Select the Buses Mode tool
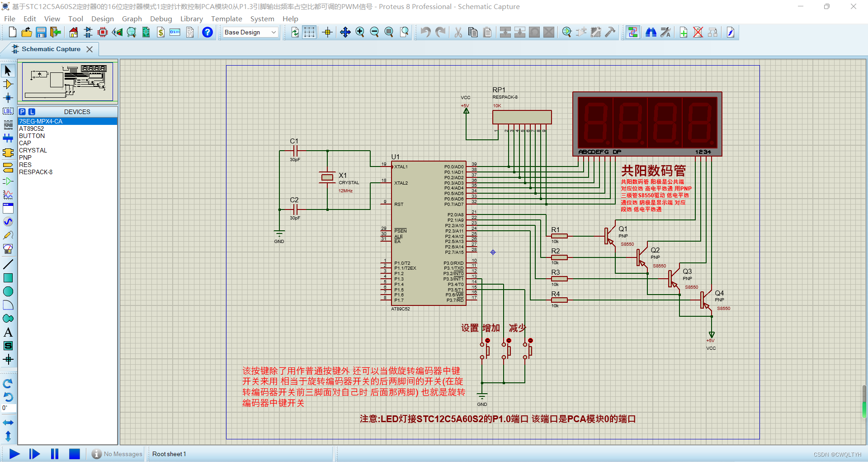 tap(8, 138)
